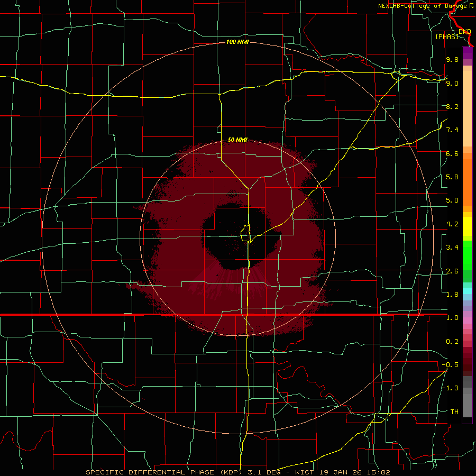476x476 pixels.
Task: Click the 2.6 value on the color scale
Action: [x=452, y=271]
